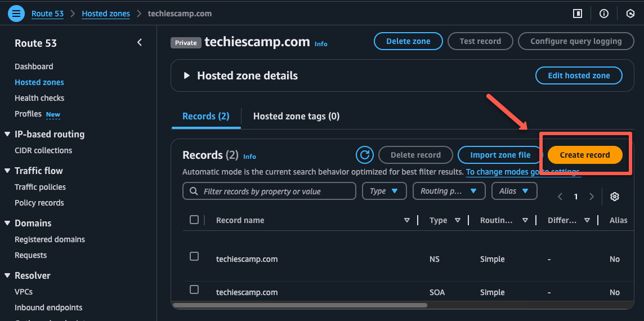Screen dimensions: 644x321
Task: Open Registered domains in sidebar
Action: (50, 239)
